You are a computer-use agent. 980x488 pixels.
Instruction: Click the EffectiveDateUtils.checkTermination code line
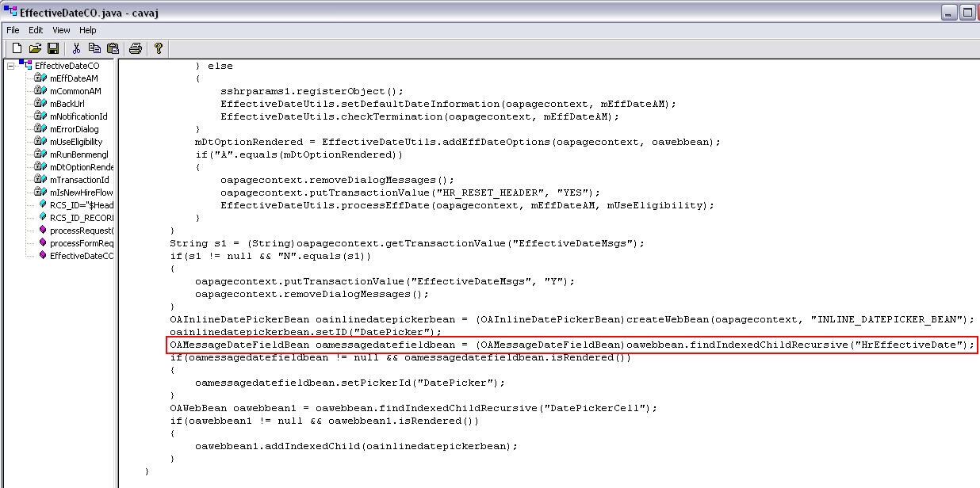pyautogui.click(x=420, y=116)
